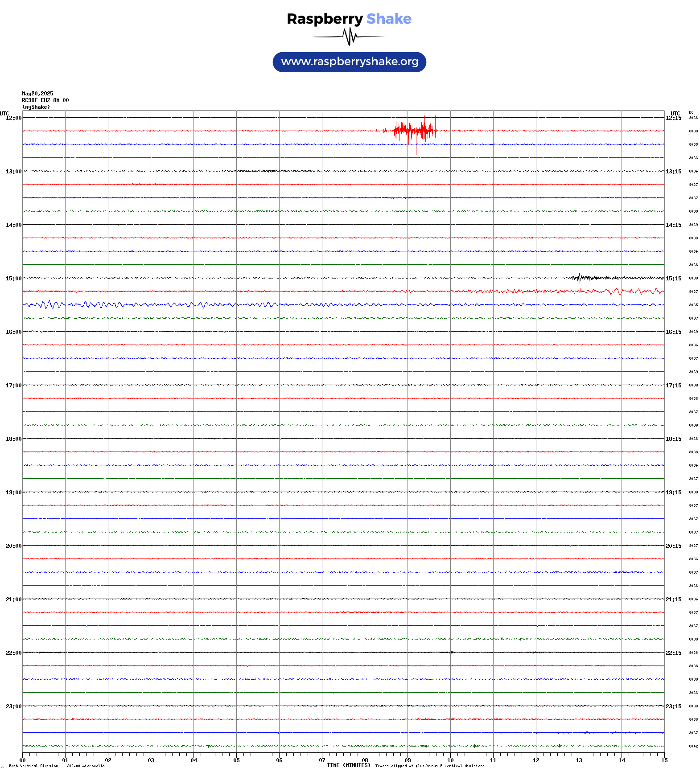Click the 16:15 time label on right axis

pyautogui.click(x=673, y=332)
